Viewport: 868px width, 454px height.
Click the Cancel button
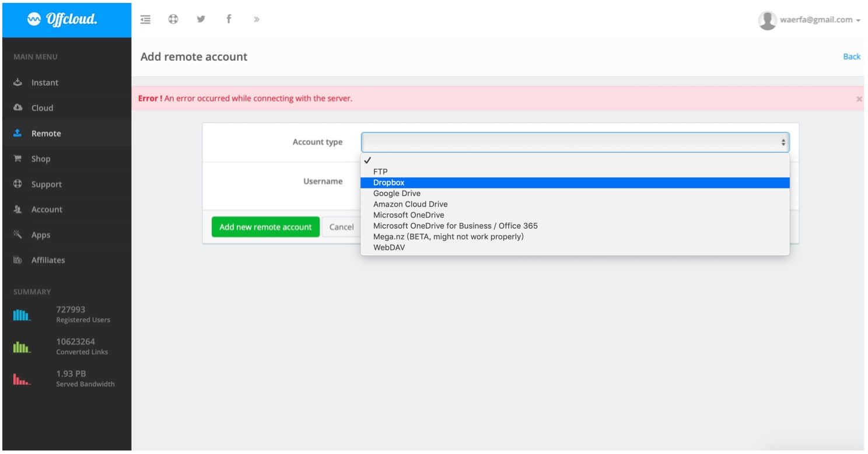coord(341,227)
